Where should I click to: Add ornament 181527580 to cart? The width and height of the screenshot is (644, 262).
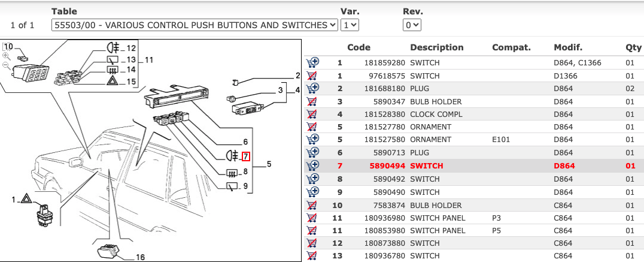[312, 140]
